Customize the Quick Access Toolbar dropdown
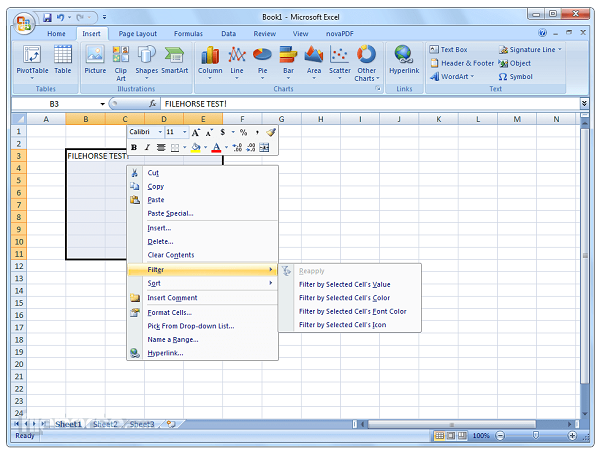This screenshot has height=454, width=600. [x=104, y=18]
